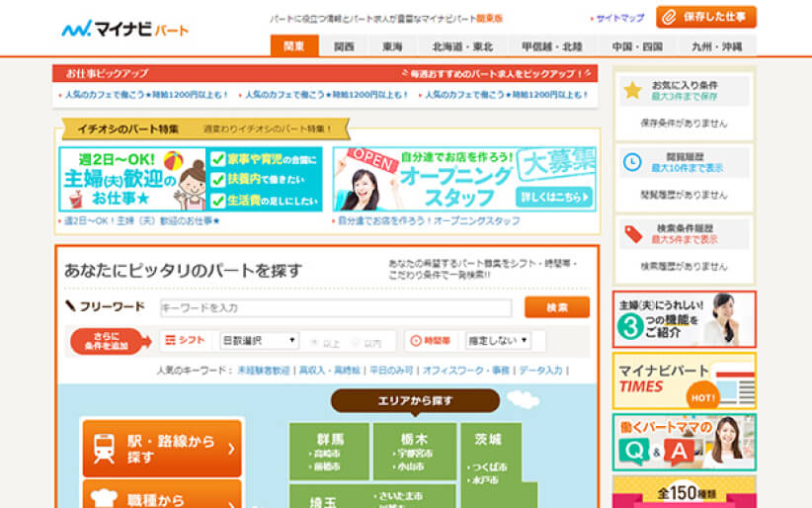Click the 時間帯 clock icon

click(x=416, y=341)
